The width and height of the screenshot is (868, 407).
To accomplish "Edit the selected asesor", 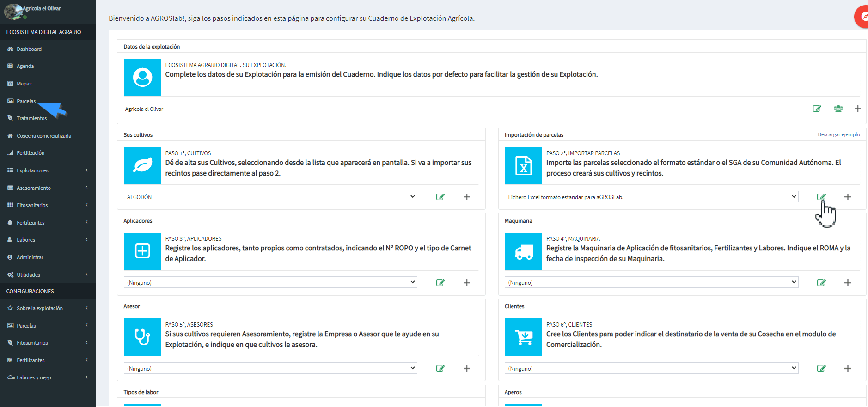I will pyautogui.click(x=440, y=368).
